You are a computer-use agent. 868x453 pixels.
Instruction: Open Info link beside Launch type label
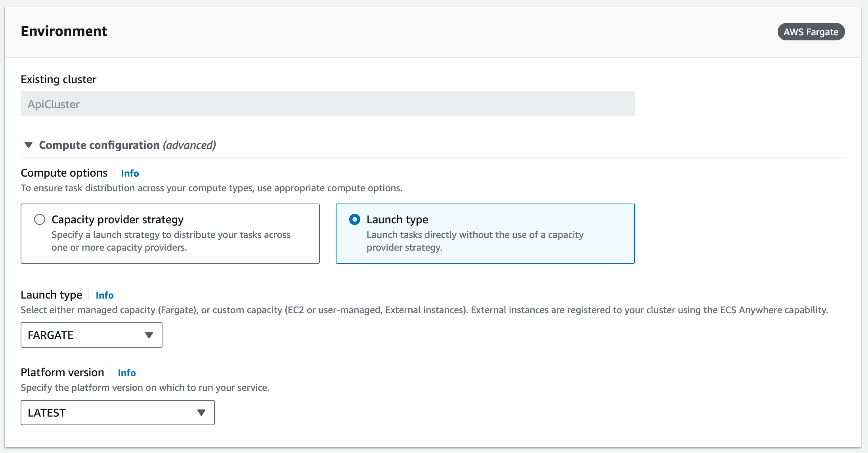coord(105,295)
